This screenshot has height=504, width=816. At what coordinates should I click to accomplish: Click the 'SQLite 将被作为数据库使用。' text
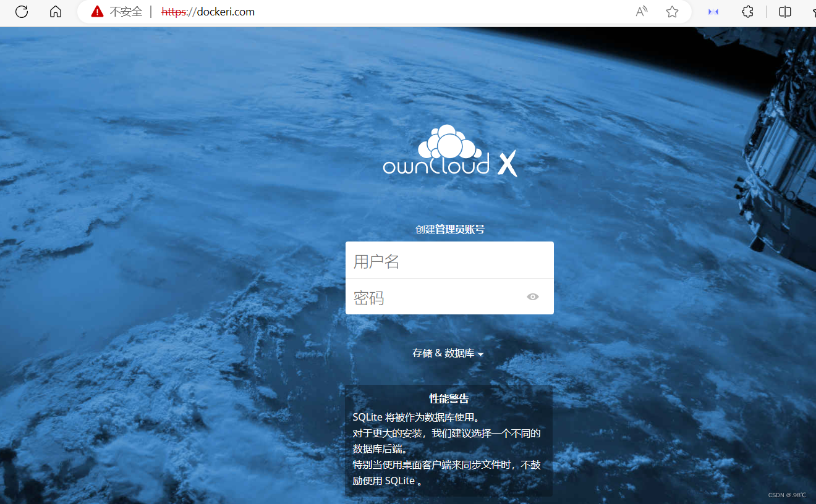coord(417,417)
